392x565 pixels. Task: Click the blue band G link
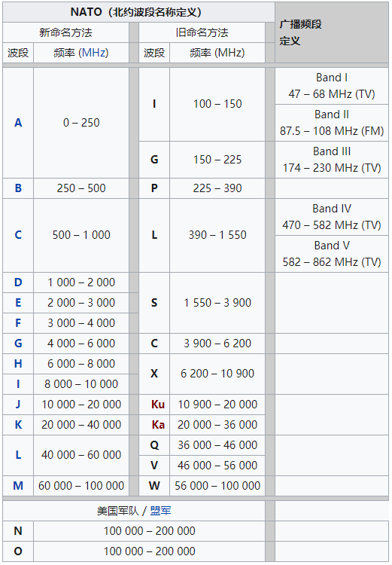point(18,343)
